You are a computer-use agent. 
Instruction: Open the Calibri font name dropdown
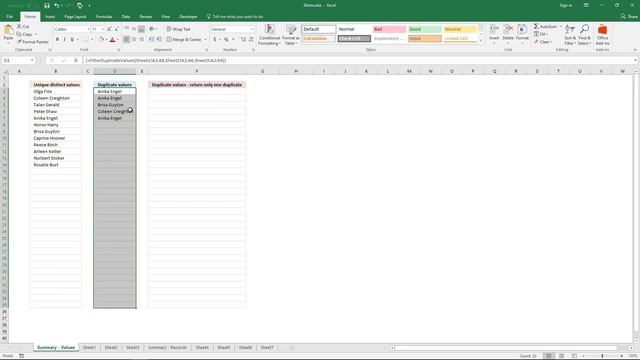(x=88, y=29)
